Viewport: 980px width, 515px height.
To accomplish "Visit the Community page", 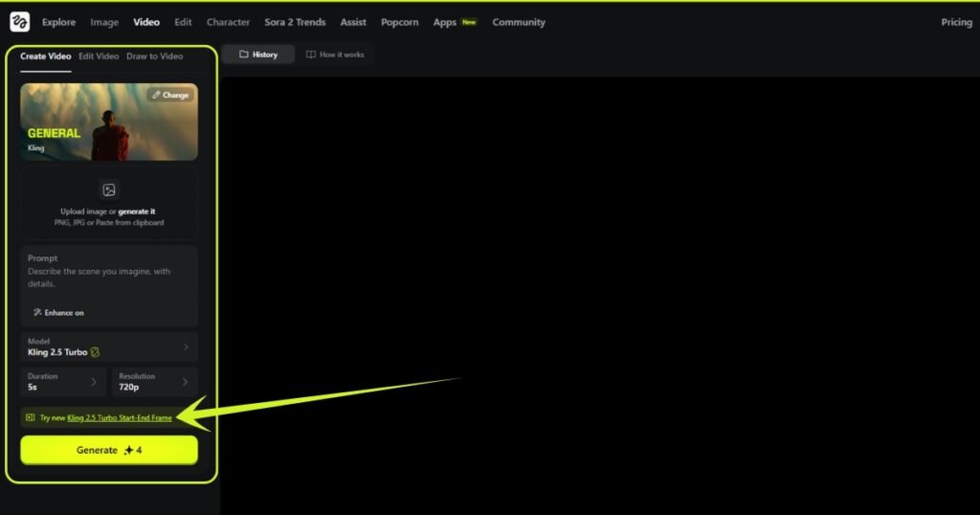I will [x=519, y=22].
